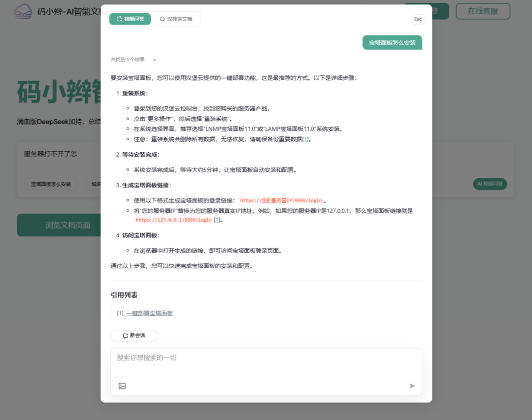
Task: Click the https://您的服务器IP:9999/login code text
Action: [x=281, y=200]
